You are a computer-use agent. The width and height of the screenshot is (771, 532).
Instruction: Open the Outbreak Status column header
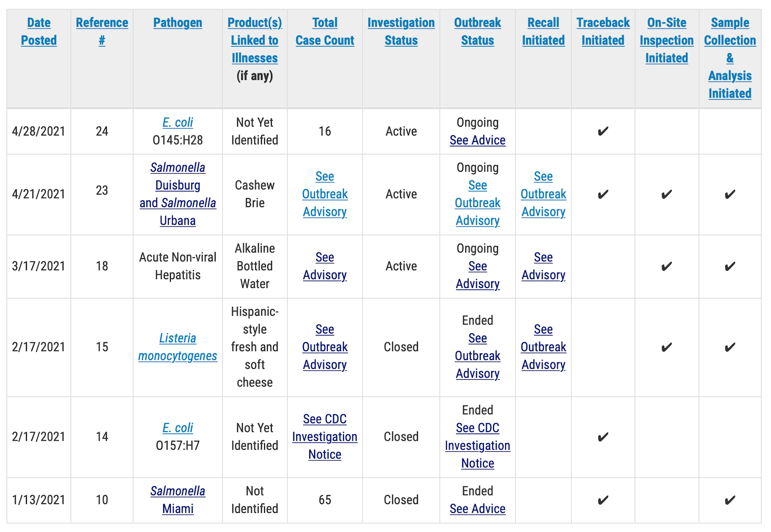(477, 31)
